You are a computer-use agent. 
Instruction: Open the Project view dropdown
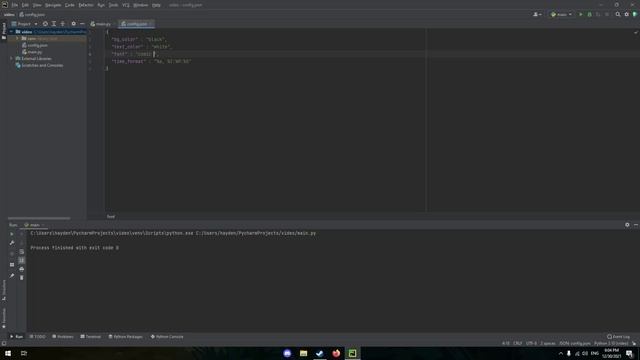coord(24,24)
